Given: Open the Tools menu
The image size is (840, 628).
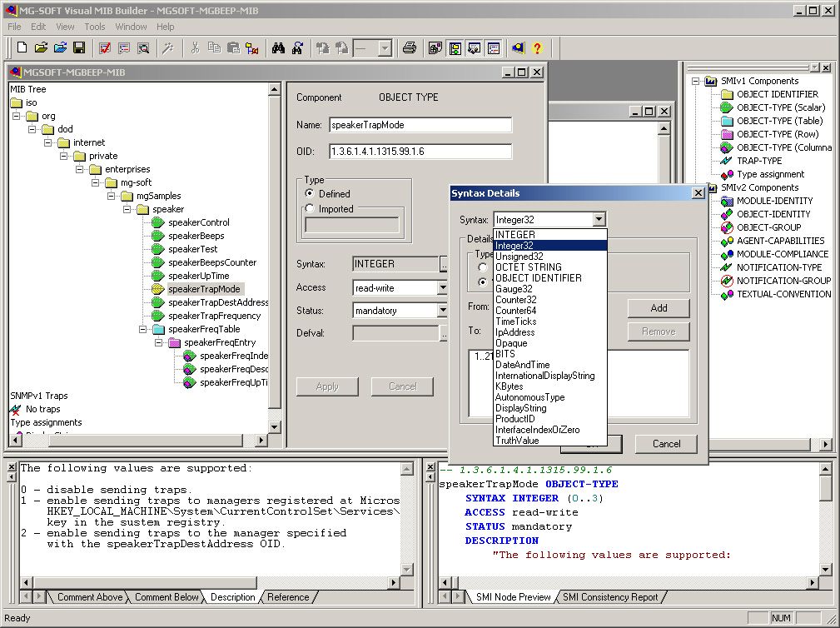Looking at the screenshot, I should click(94, 27).
